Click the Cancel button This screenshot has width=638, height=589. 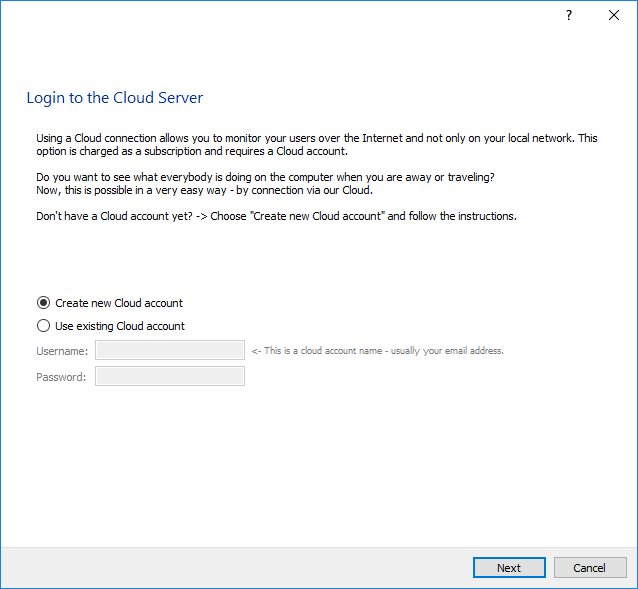pyautogui.click(x=589, y=568)
